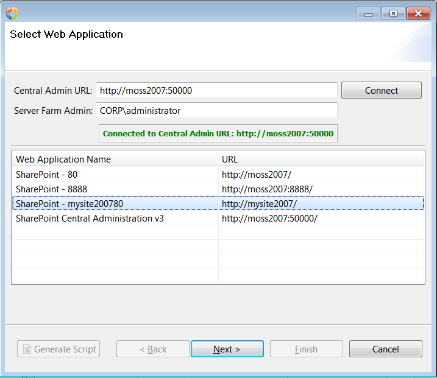This screenshot has height=378, width=437.
Task: Maximize the wizard window
Action: tap(393, 14)
